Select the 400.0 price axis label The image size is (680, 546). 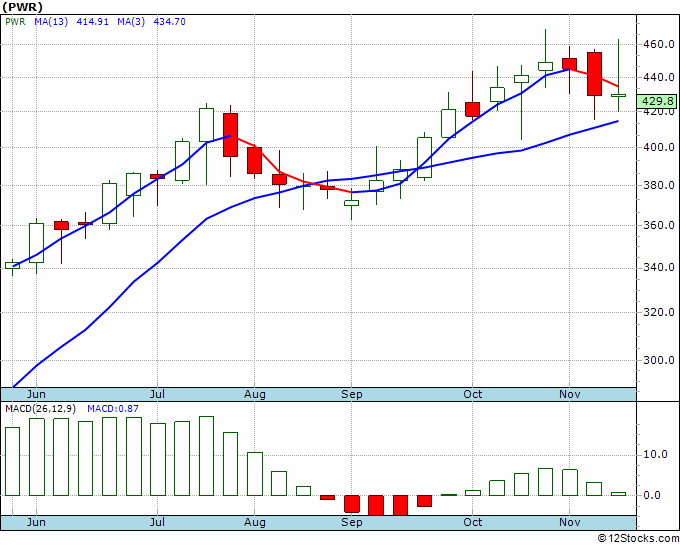(x=658, y=147)
